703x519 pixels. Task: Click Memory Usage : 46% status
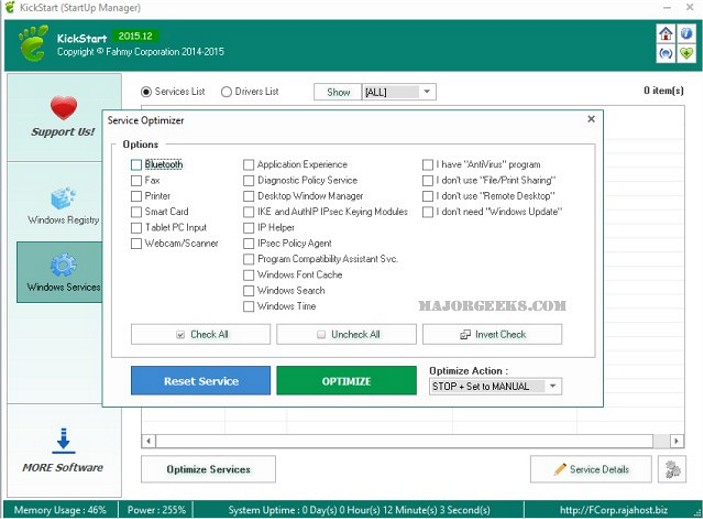point(60,510)
